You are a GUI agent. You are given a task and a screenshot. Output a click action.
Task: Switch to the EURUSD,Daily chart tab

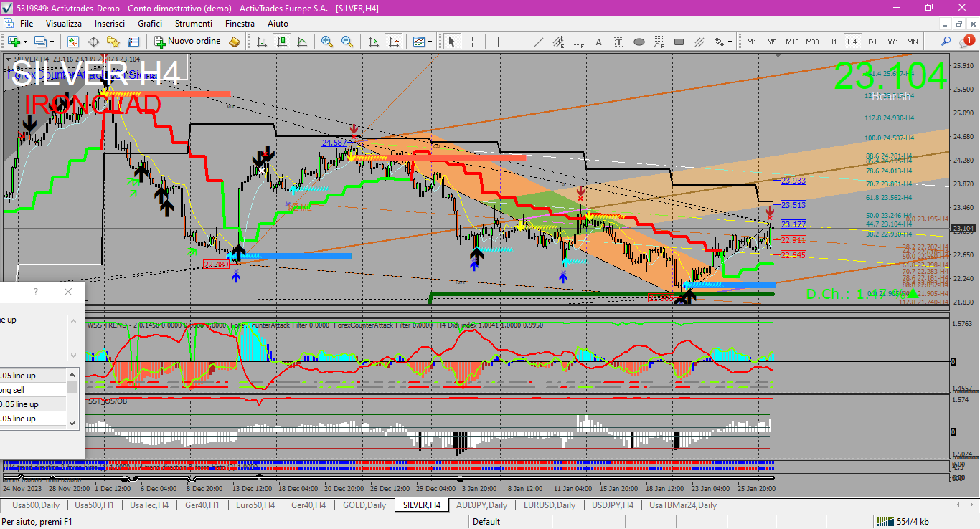click(x=550, y=505)
